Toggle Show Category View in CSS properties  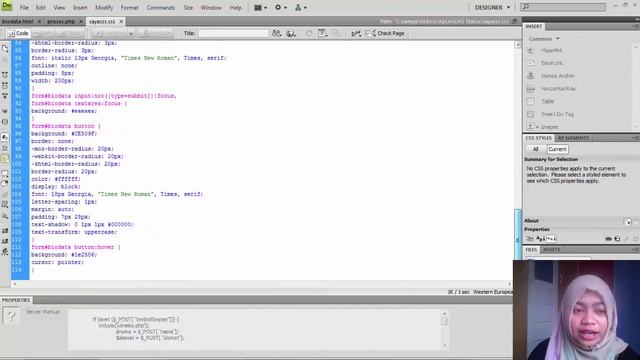point(530,239)
